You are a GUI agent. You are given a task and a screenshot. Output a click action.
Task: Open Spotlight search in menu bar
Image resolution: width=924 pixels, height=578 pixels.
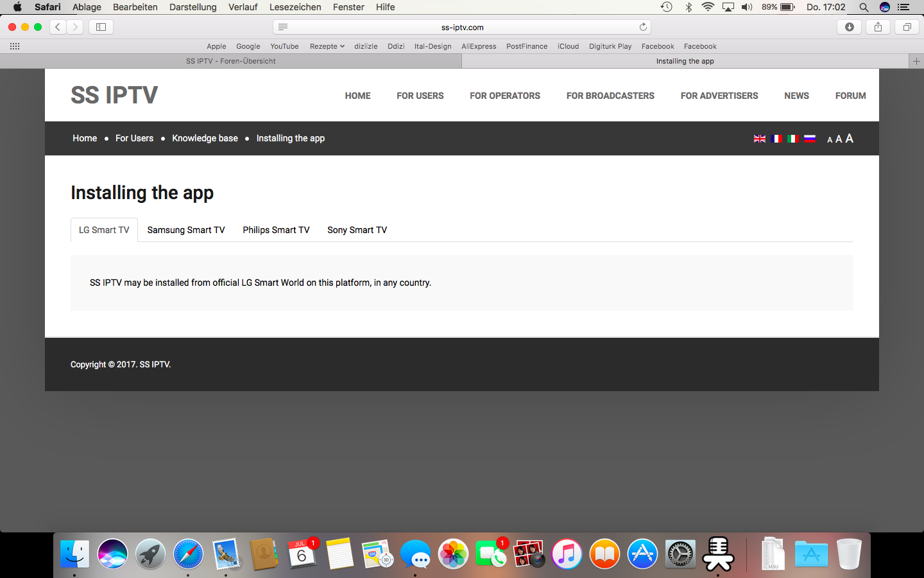(864, 7)
